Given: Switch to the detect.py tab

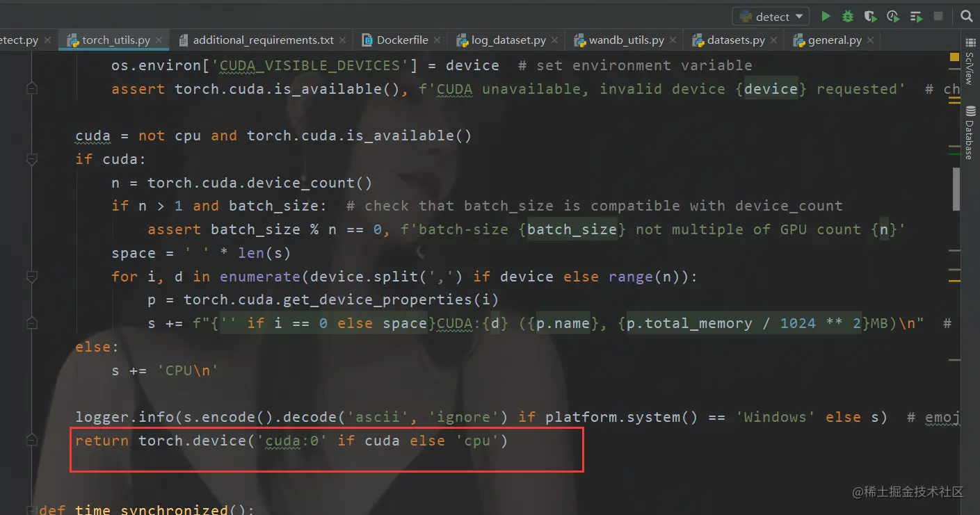Looking at the screenshot, I should tap(18, 40).
